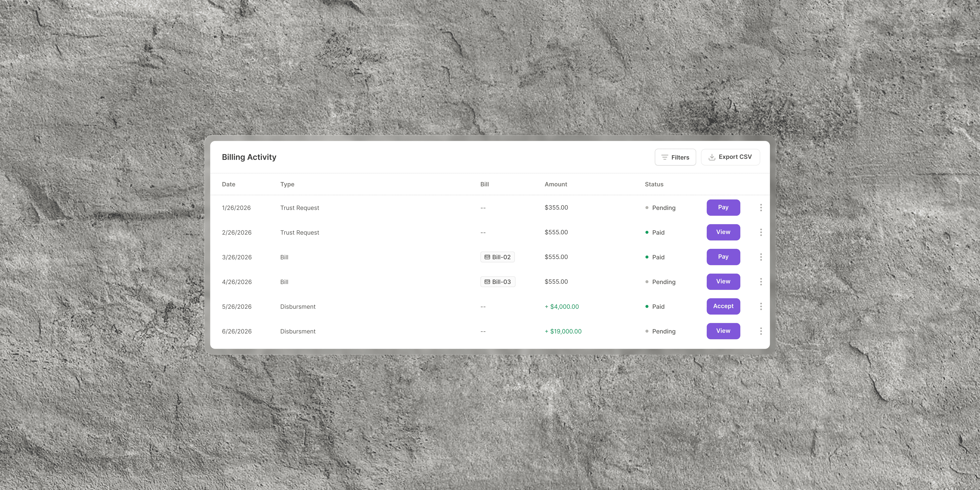Screen dimensions: 980x490
Task: Open kebab menu for 1/26/2026 row
Action: click(761, 208)
